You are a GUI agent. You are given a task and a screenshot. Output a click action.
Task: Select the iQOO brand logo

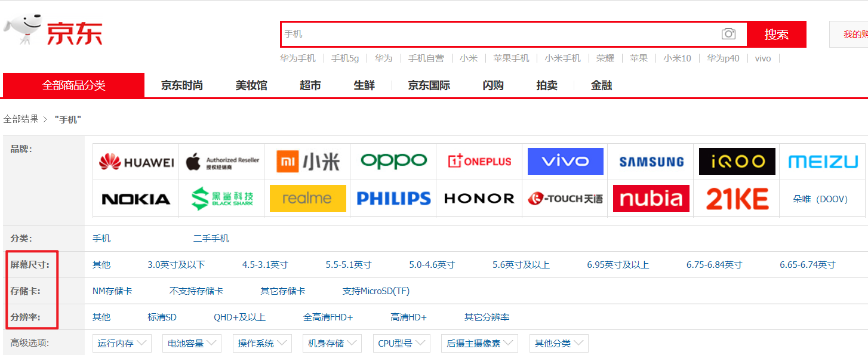pos(737,161)
